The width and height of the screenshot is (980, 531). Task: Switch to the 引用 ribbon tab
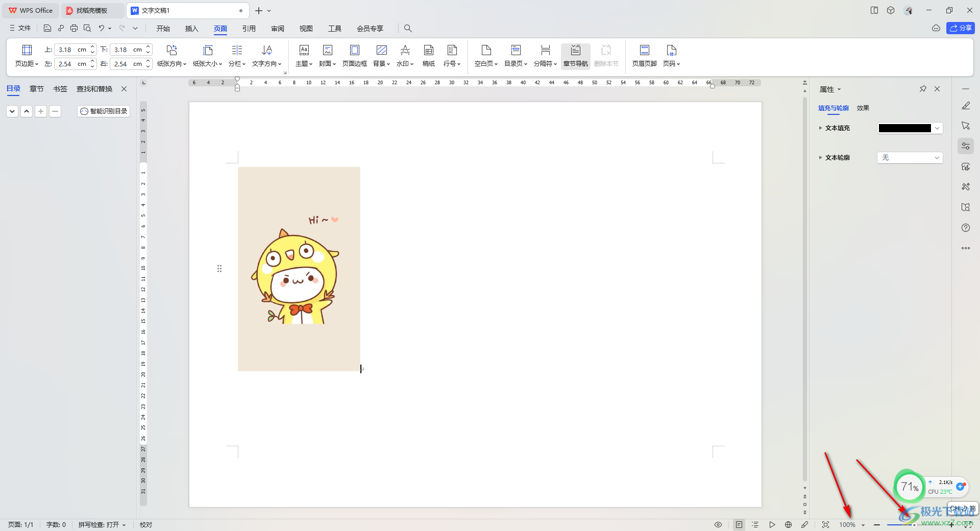(x=249, y=29)
